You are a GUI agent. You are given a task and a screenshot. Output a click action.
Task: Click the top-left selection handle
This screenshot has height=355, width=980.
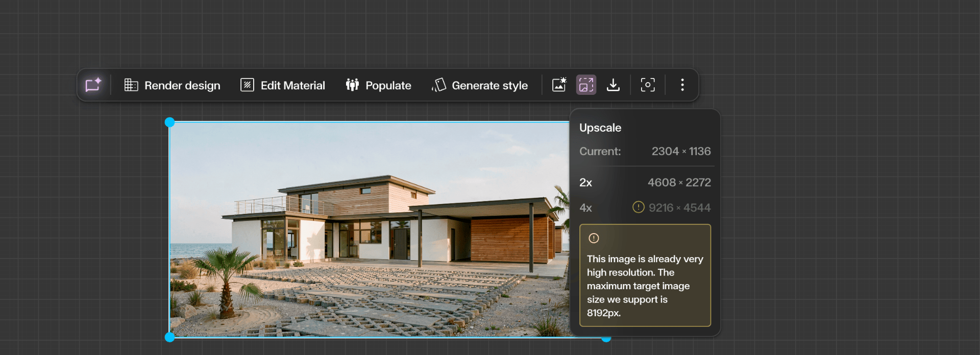click(170, 122)
